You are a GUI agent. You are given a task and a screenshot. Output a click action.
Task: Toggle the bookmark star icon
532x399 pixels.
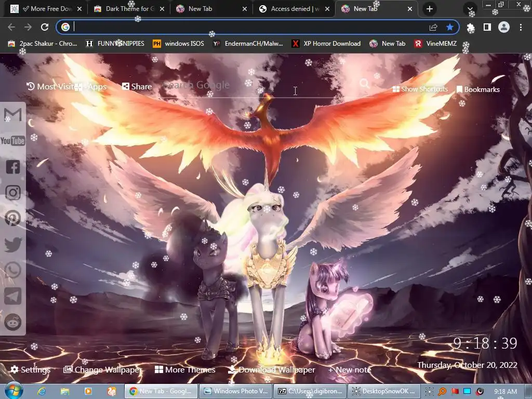450,27
